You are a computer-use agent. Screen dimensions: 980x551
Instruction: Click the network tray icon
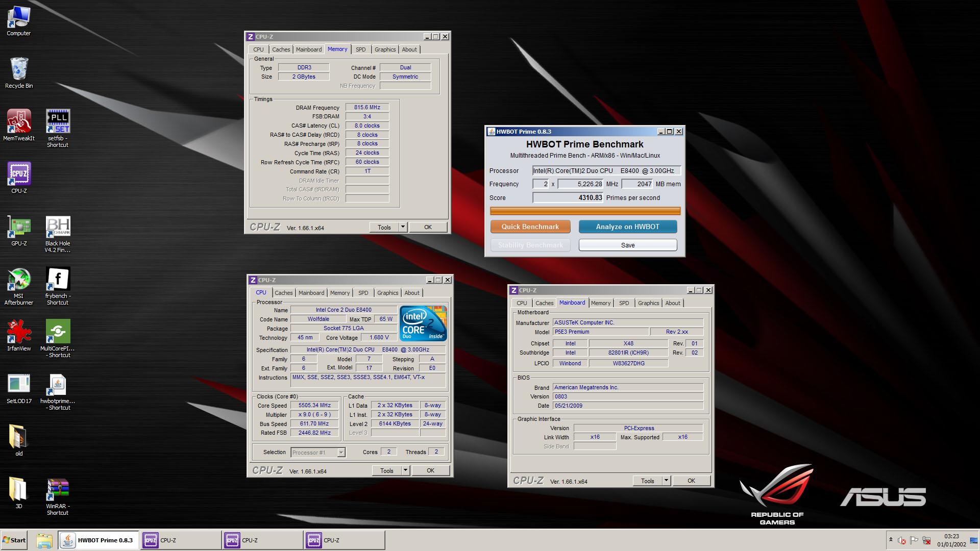pyautogui.click(x=926, y=540)
